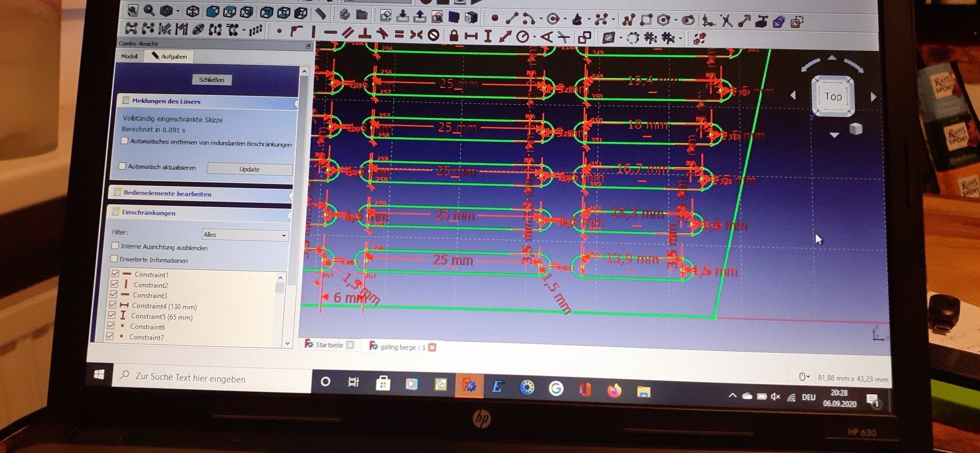Apply the tangent constraint

pos(382,34)
